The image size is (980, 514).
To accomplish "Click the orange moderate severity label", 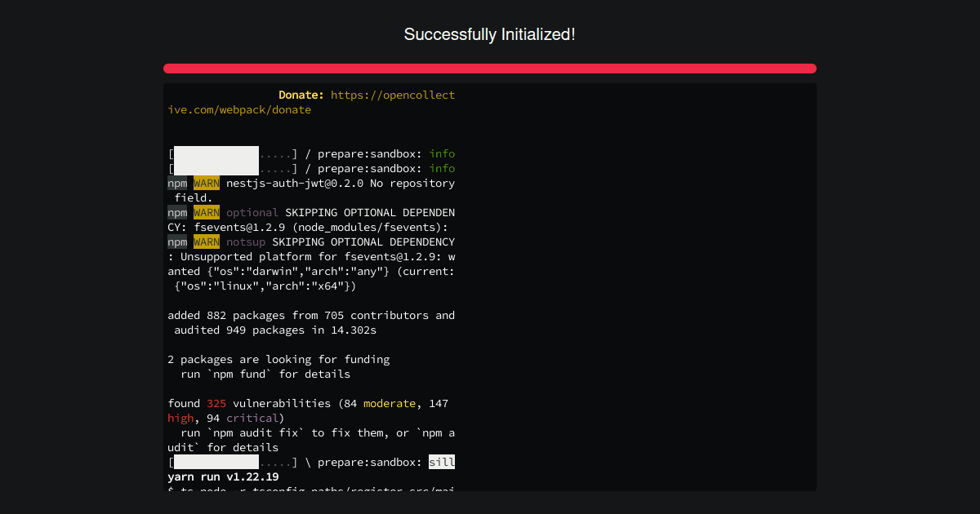I will point(390,403).
